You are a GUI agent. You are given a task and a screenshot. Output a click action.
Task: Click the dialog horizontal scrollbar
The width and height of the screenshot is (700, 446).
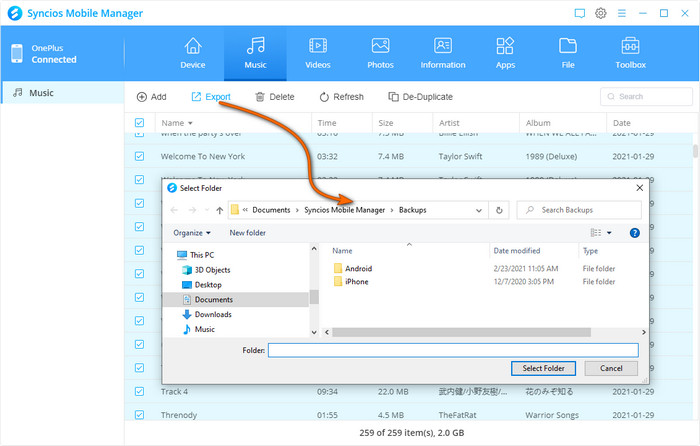point(461,332)
